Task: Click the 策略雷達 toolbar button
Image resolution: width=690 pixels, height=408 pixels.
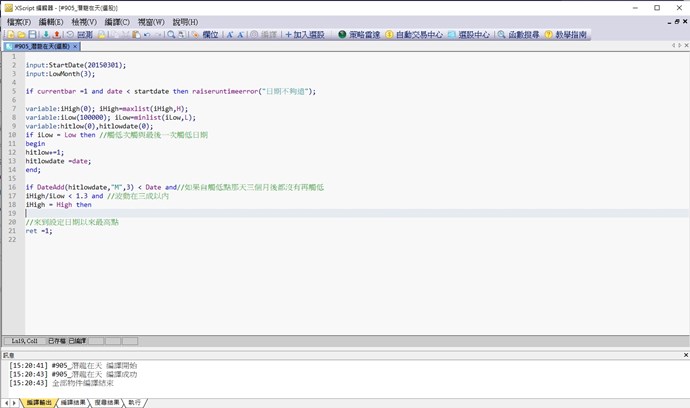Action: coord(359,34)
